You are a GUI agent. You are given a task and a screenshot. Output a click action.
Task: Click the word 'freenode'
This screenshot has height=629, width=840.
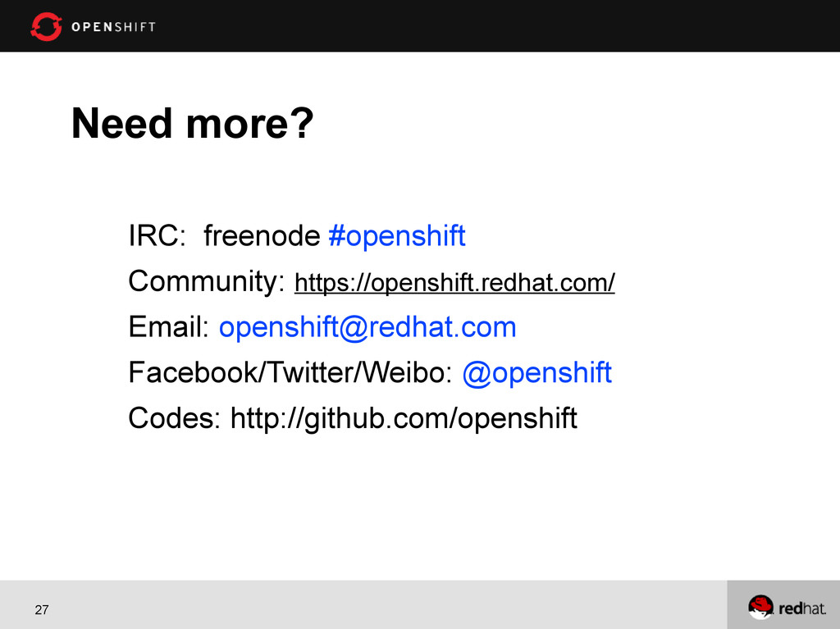pyautogui.click(x=262, y=235)
